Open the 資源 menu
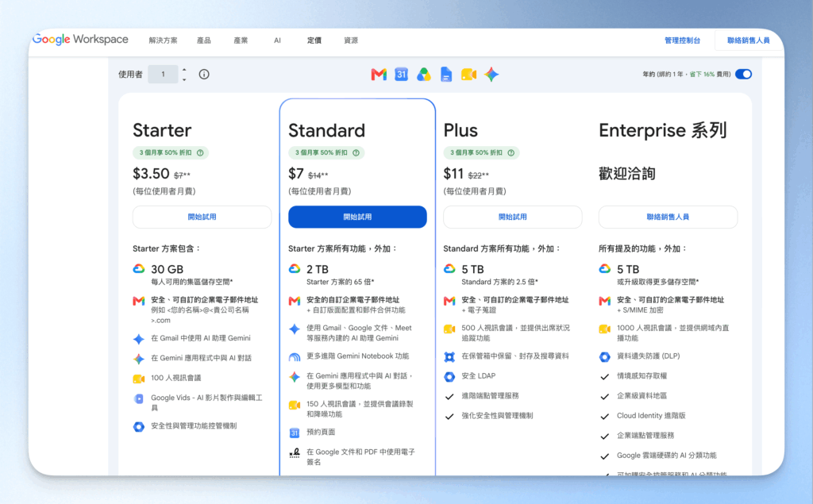Viewport: 813px width, 504px height. (x=351, y=40)
